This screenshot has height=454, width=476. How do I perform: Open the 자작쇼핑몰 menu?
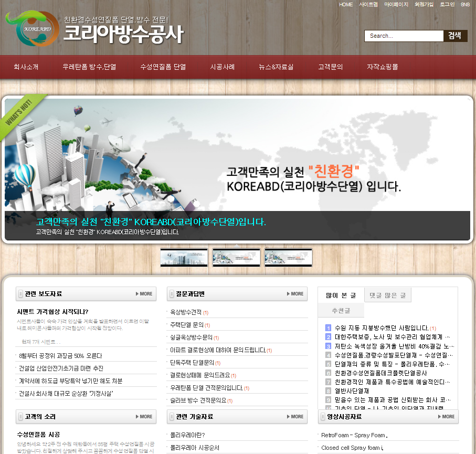(383, 67)
